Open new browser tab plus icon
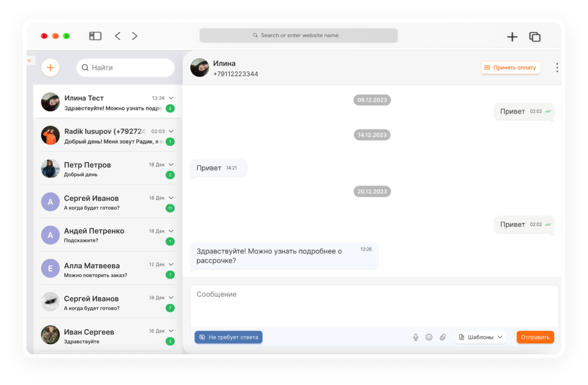Screen dimensions: 588x385 click(x=512, y=37)
